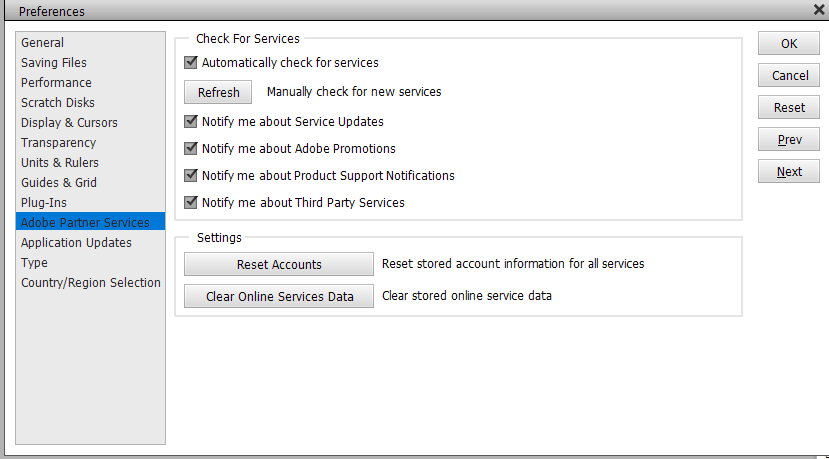
Task: Click Clear Online Services Data button
Action: 279,296
